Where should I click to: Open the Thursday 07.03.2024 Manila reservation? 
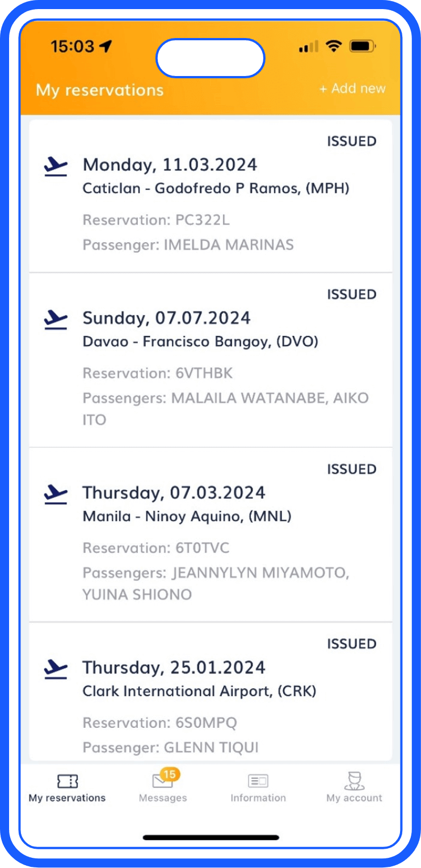pos(210,533)
